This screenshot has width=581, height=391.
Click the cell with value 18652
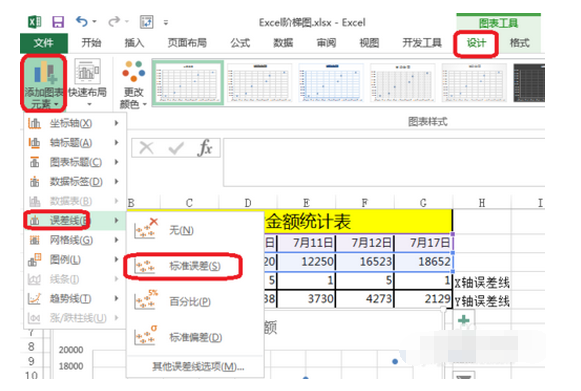424,262
